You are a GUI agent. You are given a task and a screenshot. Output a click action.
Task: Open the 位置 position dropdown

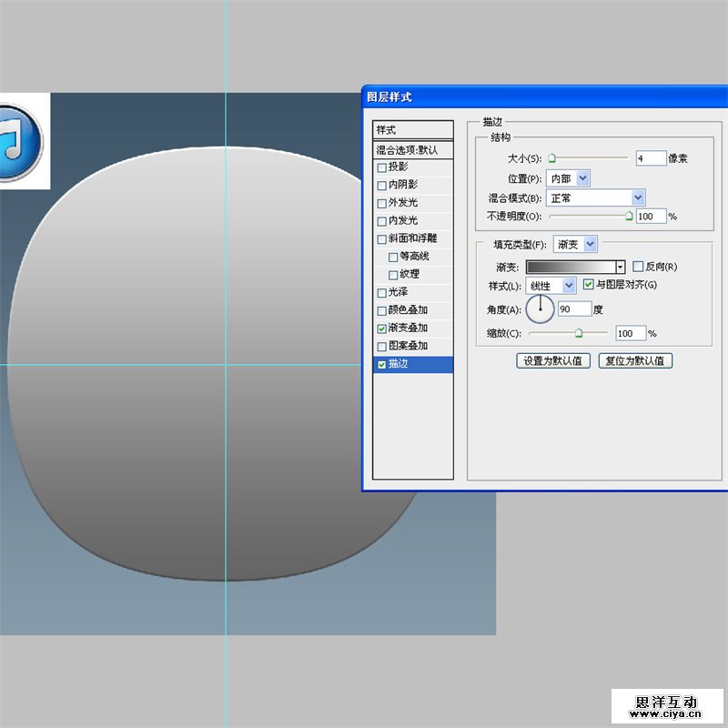tap(582, 178)
